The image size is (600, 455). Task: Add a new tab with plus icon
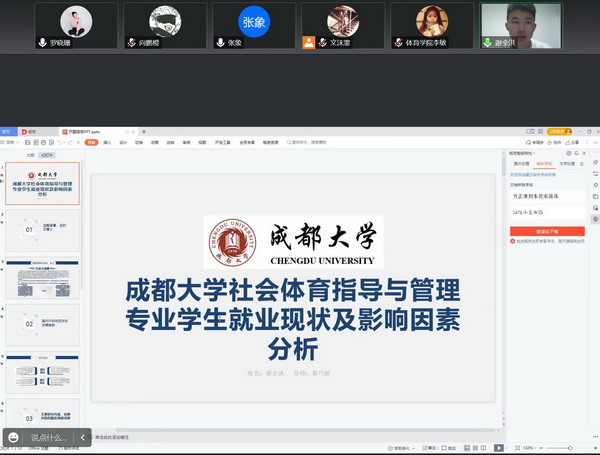pos(144,132)
